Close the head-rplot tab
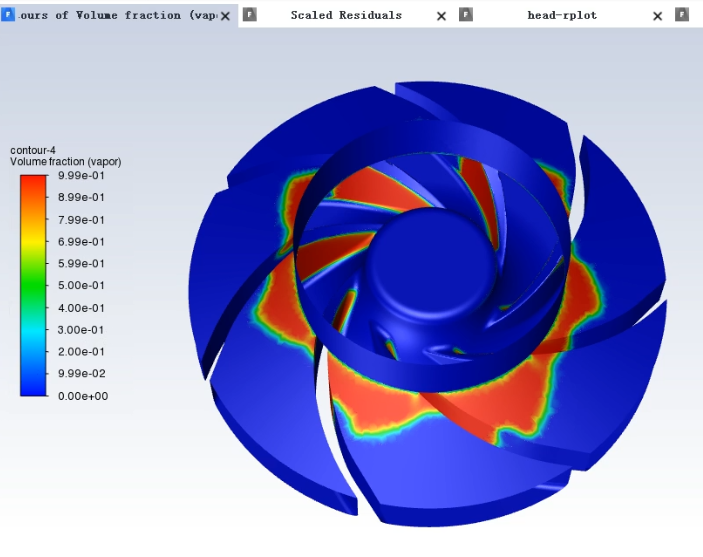The width and height of the screenshot is (703, 557). click(x=657, y=16)
